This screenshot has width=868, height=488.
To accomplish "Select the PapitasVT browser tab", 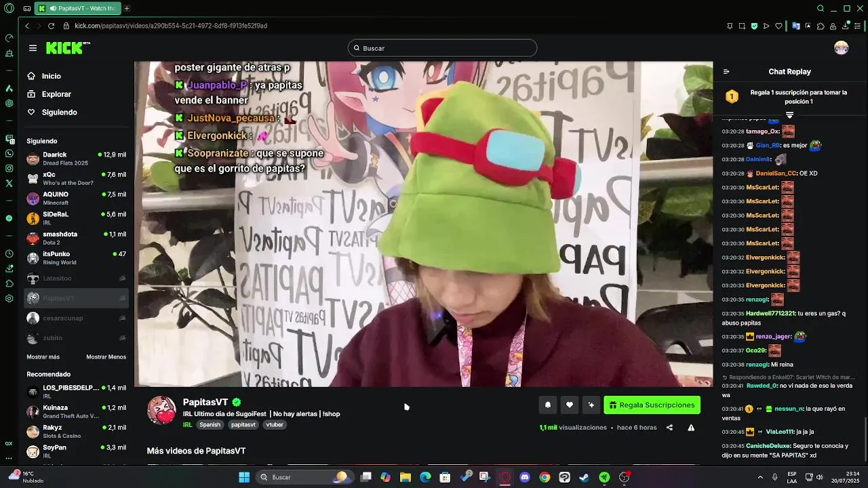I will coord(77,8).
